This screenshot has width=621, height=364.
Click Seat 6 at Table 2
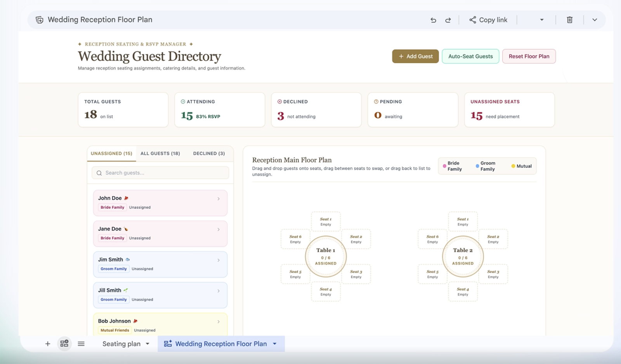click(432, 239)
